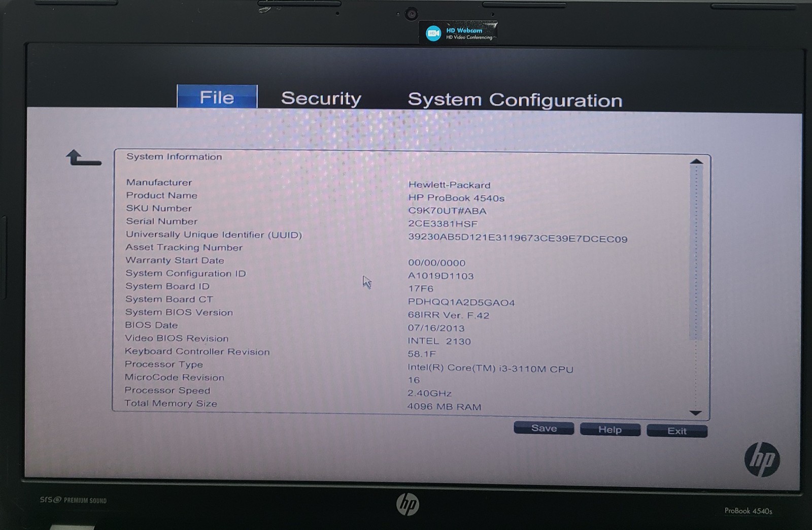This screenshot has width=812, height=530.
Task: Switch to the Security tab
Action: pyautogui.click(x=321, y=98)
